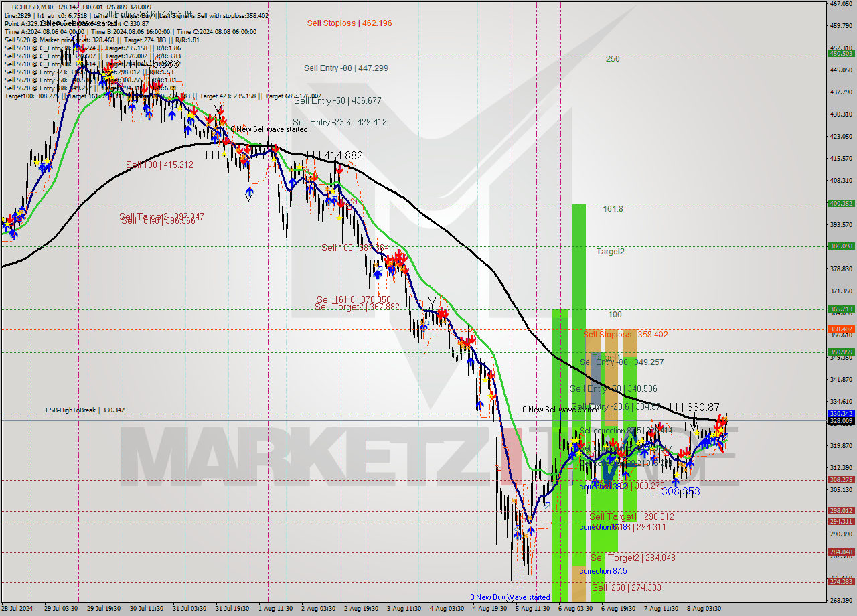Click the '| | | 308.353' blue label
This screenshot has height=616, width=857.
coord(672,492)
